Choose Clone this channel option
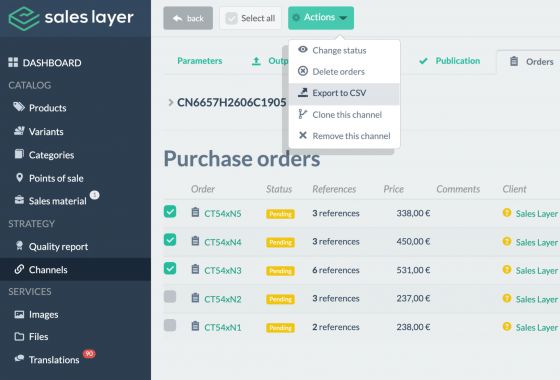Viewport: 560px width, 380px height. 344,115
